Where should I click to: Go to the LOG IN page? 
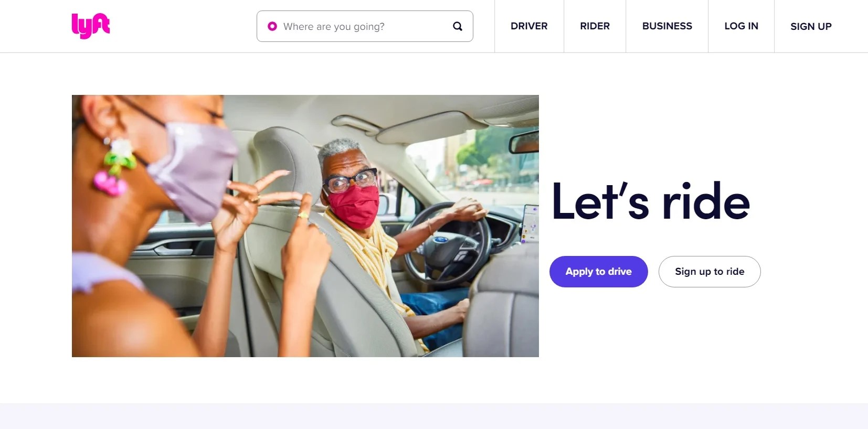(x=741, y=26)
